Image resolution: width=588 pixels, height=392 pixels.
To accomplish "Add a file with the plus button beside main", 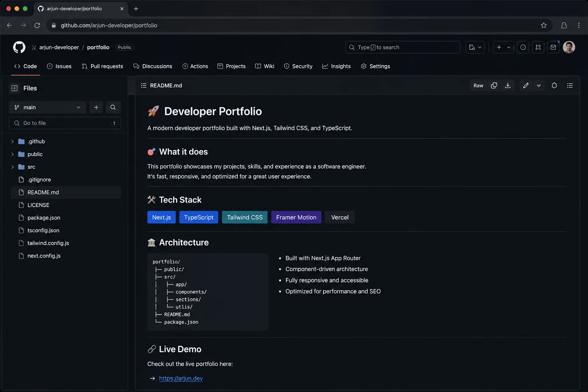I will 96,107.
